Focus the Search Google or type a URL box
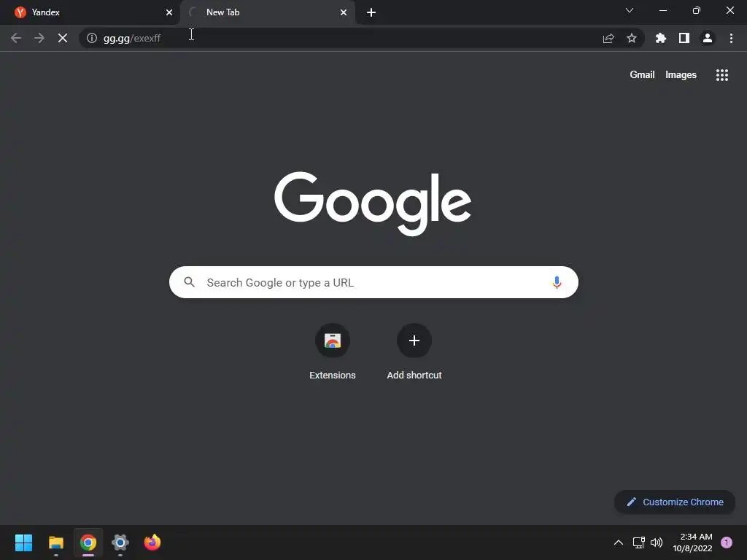 tap(373, 282)
